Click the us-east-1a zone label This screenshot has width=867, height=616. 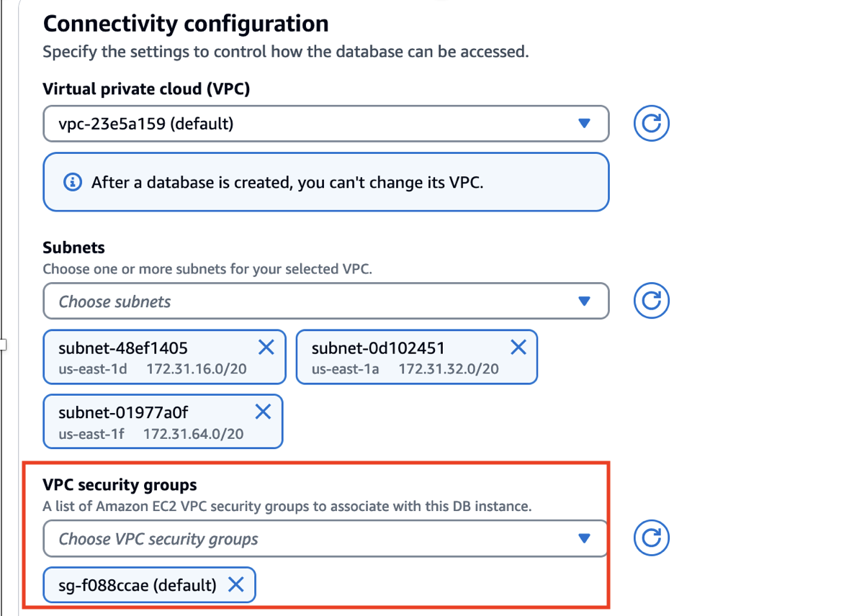(x=346, y=369)
